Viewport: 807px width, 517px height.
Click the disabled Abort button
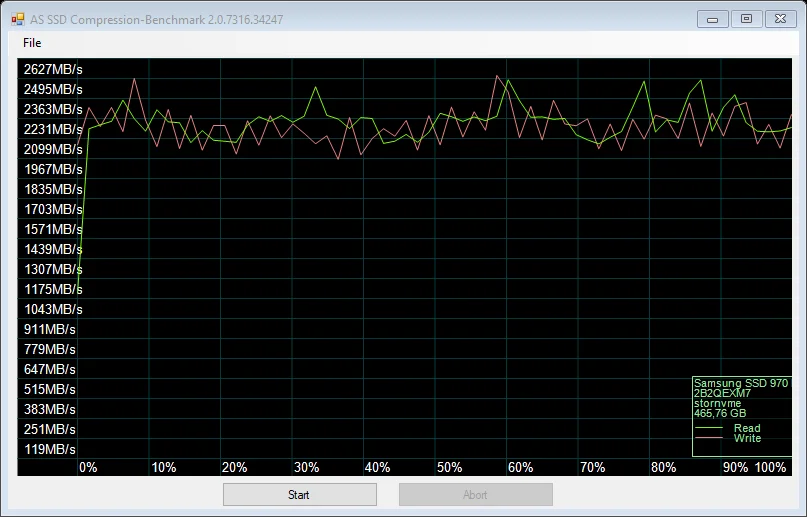[x=476, y=494]
